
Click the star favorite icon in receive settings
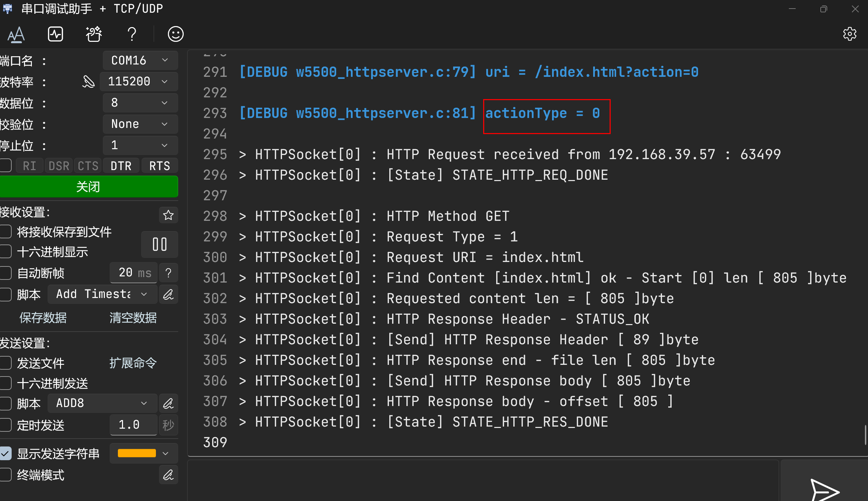pos(168,215)
